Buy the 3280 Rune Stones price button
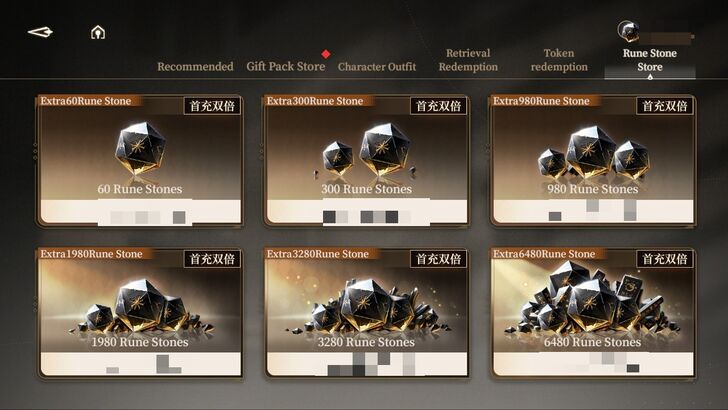 (x=367, y=364)
